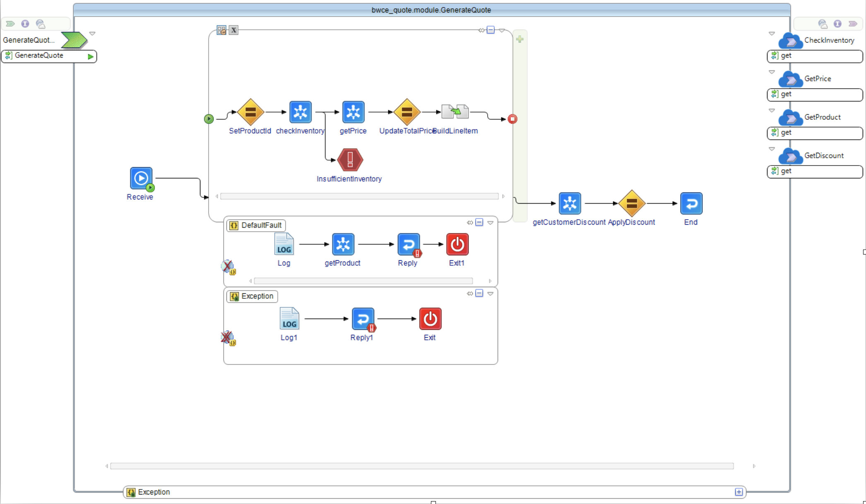Click the Receive activity icon
The height and width of the screenshot is (504, 866).
click(x=141, y=178)
